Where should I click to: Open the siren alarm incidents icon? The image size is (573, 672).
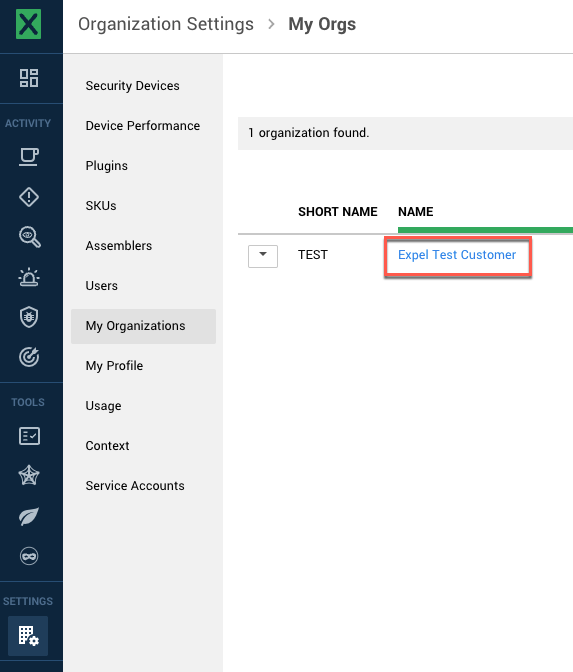tap(29, 277)
